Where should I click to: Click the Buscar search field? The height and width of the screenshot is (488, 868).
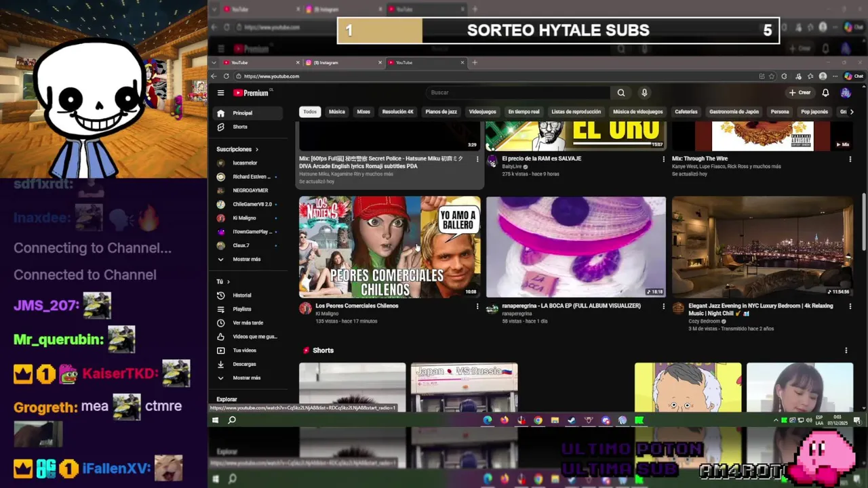tap(519, 93)
